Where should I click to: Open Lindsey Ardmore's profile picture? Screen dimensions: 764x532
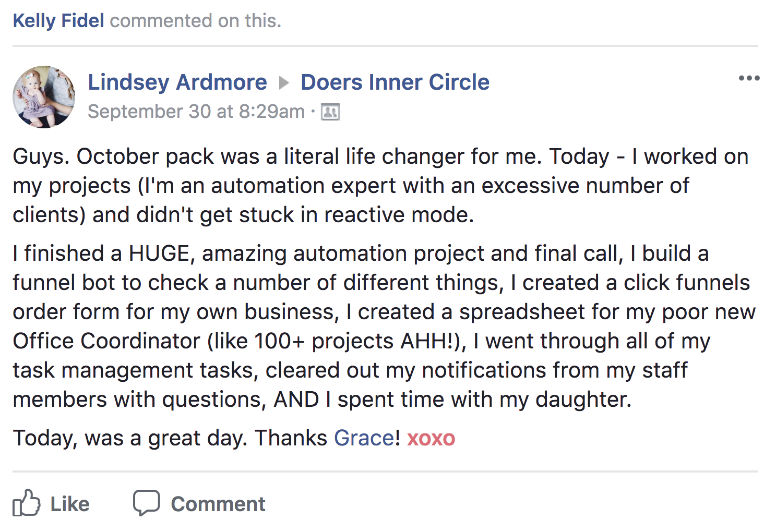tap(44, 97)
